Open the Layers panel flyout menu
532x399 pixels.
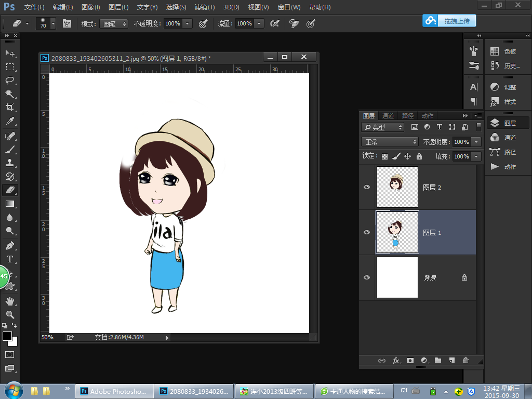point(478,116)
